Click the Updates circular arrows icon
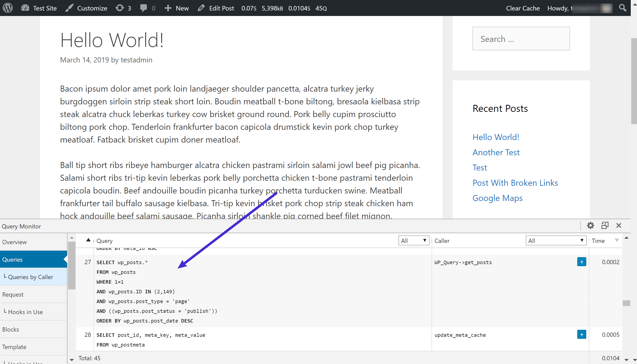This screenshot has width=637, height=364. pyautogui.click(x=120, y=8)
